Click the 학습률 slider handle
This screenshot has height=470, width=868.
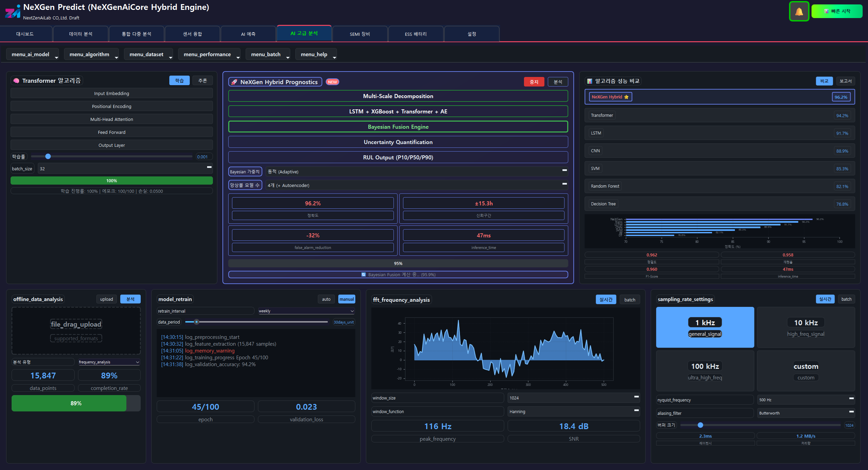48,156
